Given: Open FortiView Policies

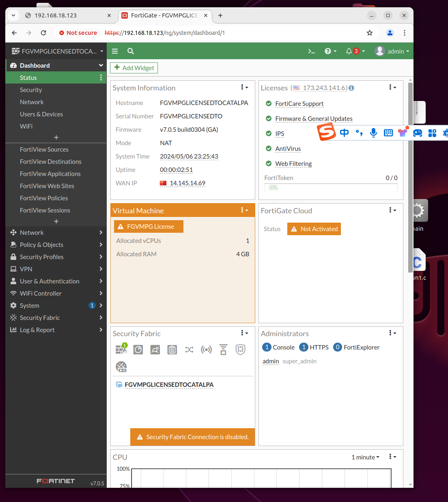Looking at the screenshot, I should (x=44, y=198).
